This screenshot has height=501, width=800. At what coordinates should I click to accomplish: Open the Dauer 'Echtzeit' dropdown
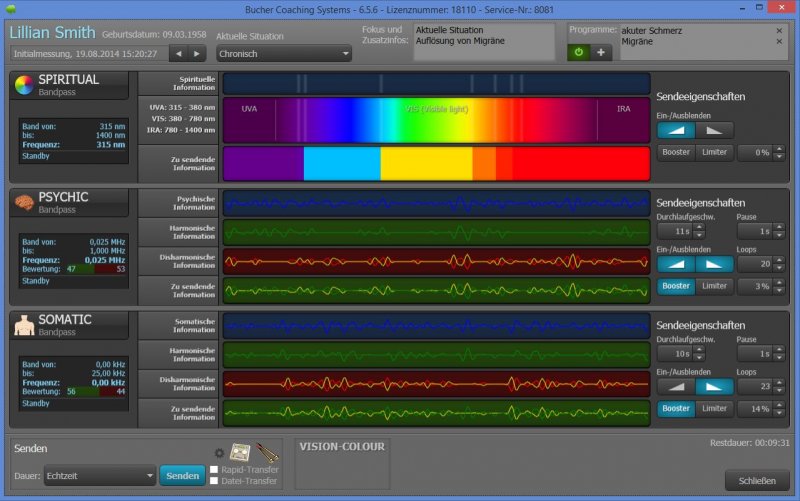[x=99, y=475]
